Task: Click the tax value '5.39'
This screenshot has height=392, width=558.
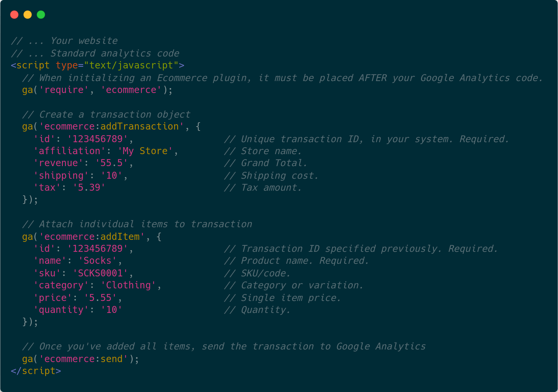Action: [x=89, y=188]
